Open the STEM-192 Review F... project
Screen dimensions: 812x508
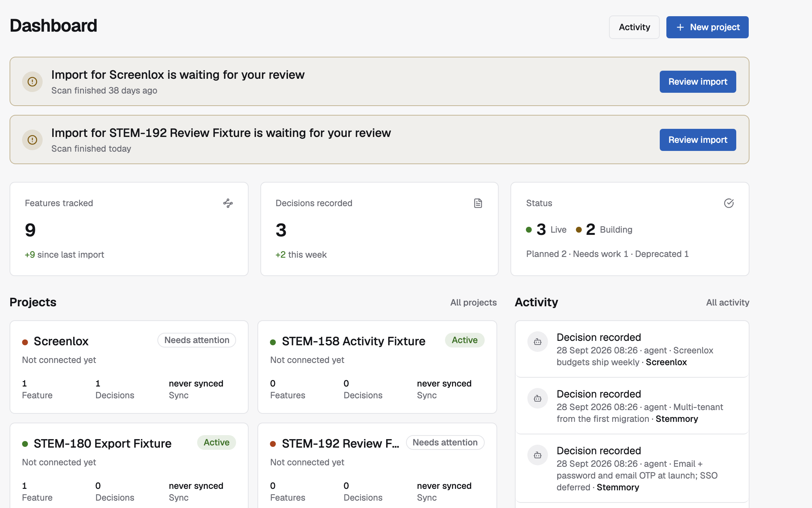pyautogui.click(x=341, y=444)
